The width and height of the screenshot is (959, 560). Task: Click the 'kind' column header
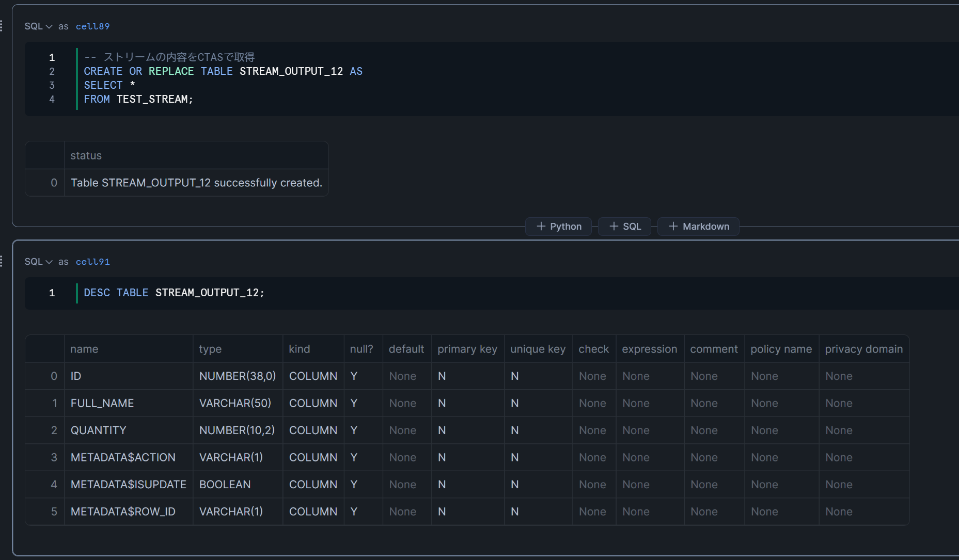[313, 349]
